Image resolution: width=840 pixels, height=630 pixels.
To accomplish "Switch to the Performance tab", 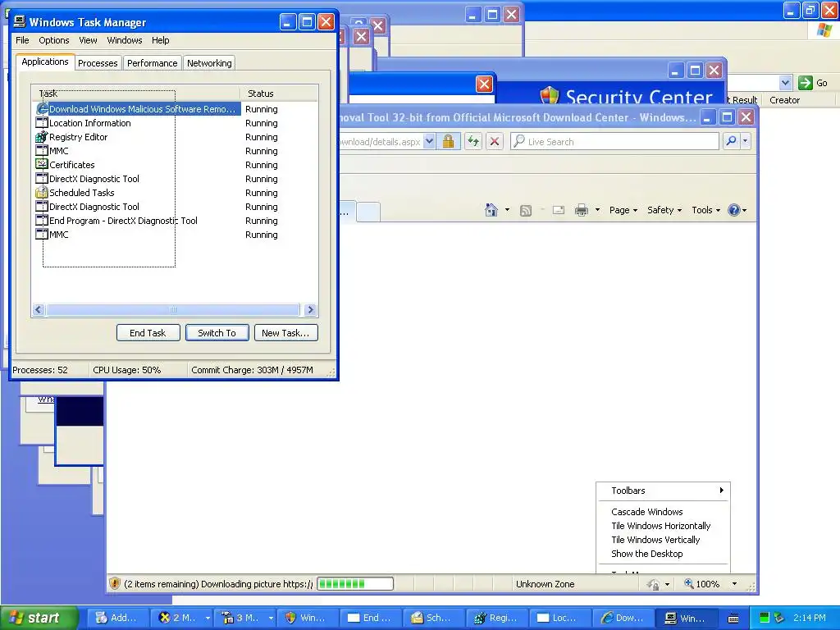I will pyautogui.click(x=152, y=63).
